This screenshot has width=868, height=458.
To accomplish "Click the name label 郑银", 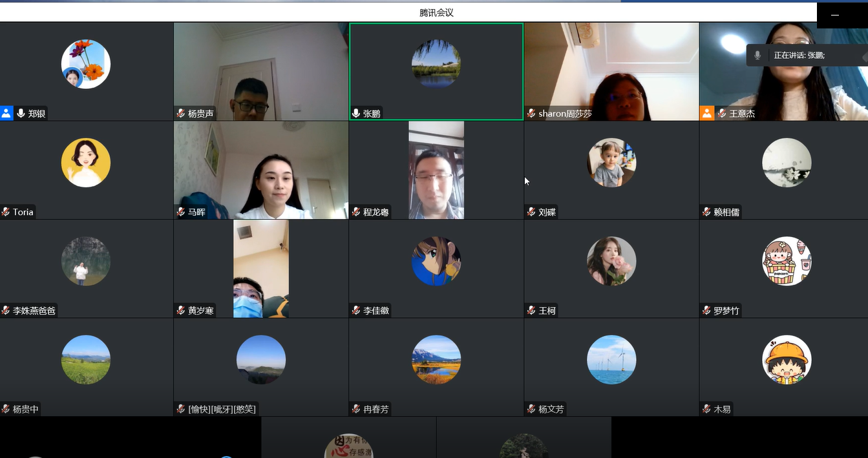I will tap(36, 114).
